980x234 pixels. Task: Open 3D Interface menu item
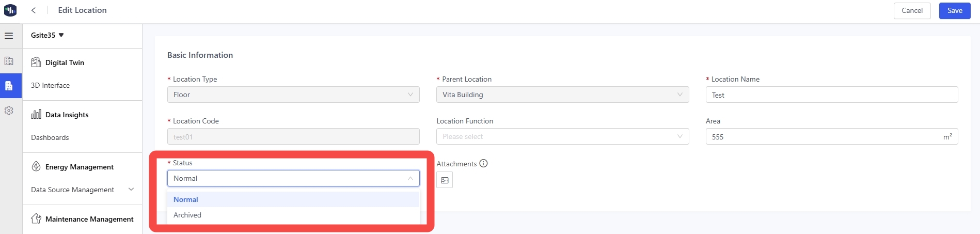pos(50,85)
